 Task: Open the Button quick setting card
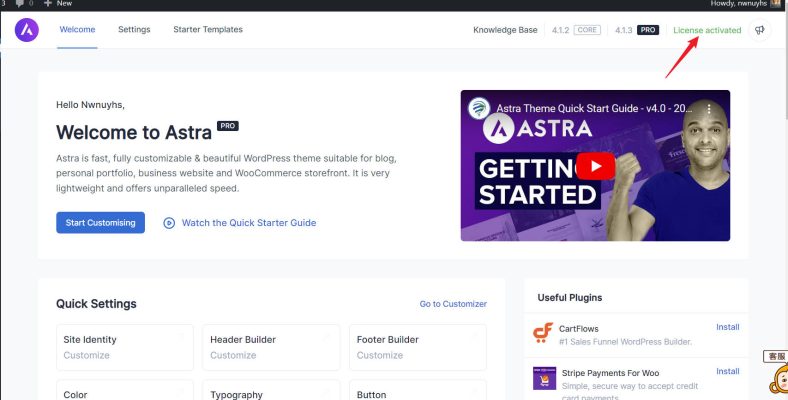418,390
